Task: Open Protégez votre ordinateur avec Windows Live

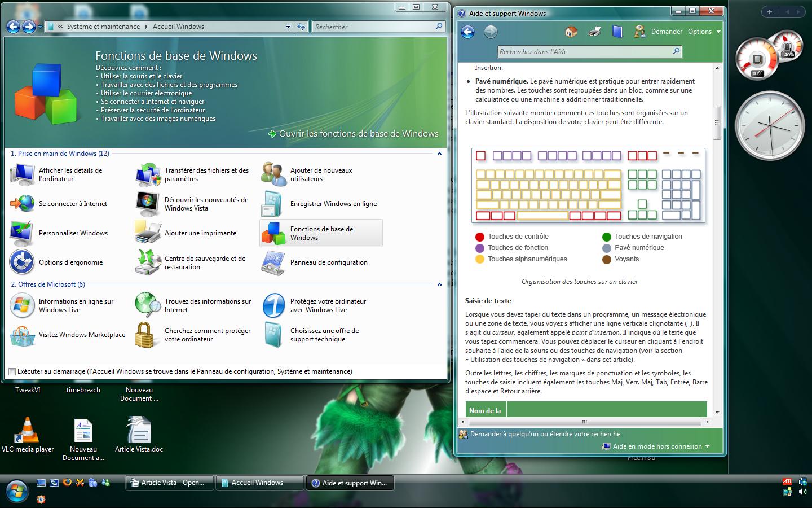Action: point(315,305)
